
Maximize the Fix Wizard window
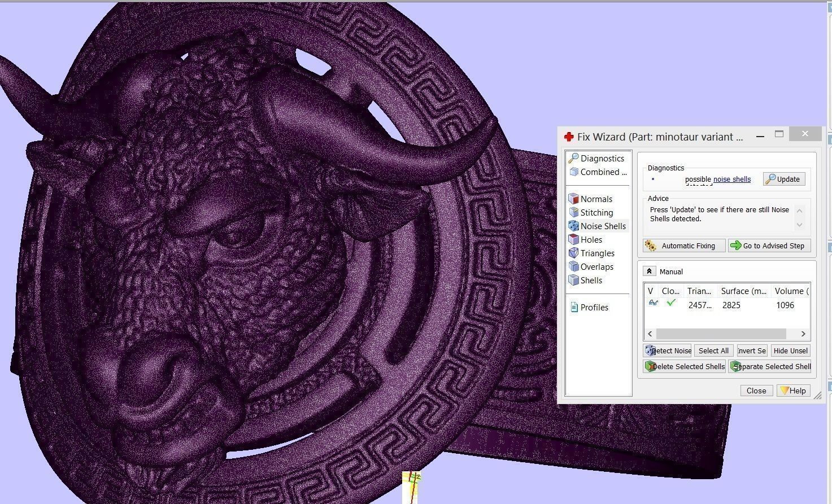pyautogui.click(x=779, y=134)
